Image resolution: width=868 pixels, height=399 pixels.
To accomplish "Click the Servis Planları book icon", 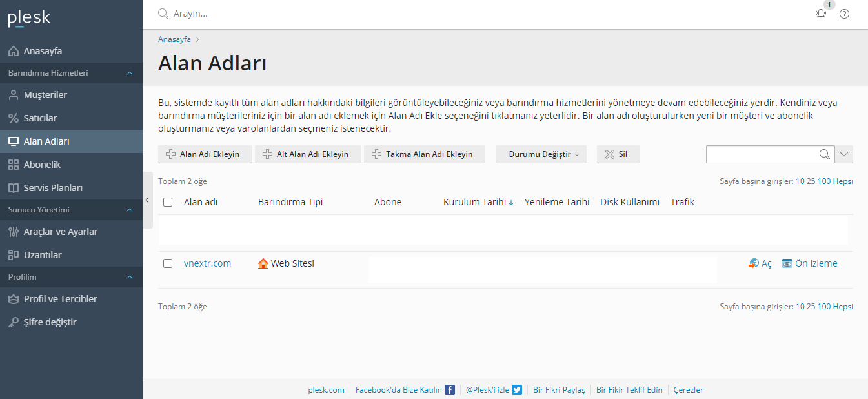I will click(14, 188).
